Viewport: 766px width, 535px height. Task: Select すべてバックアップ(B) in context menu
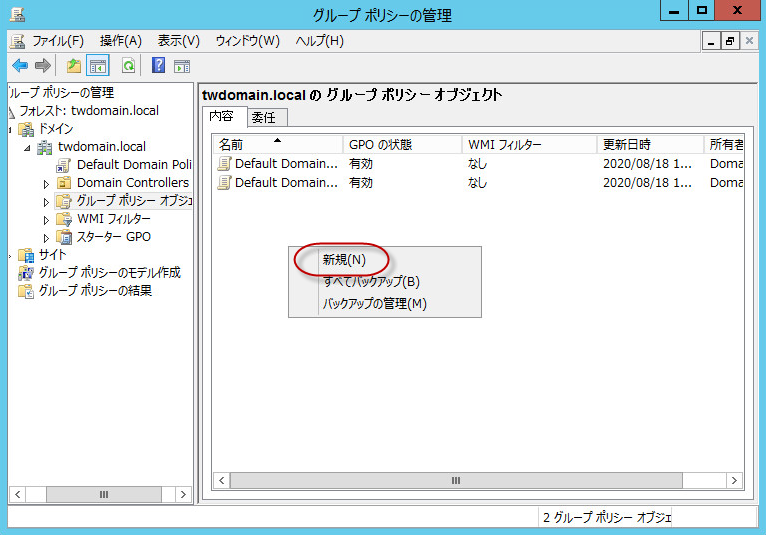tap(371, 281)
